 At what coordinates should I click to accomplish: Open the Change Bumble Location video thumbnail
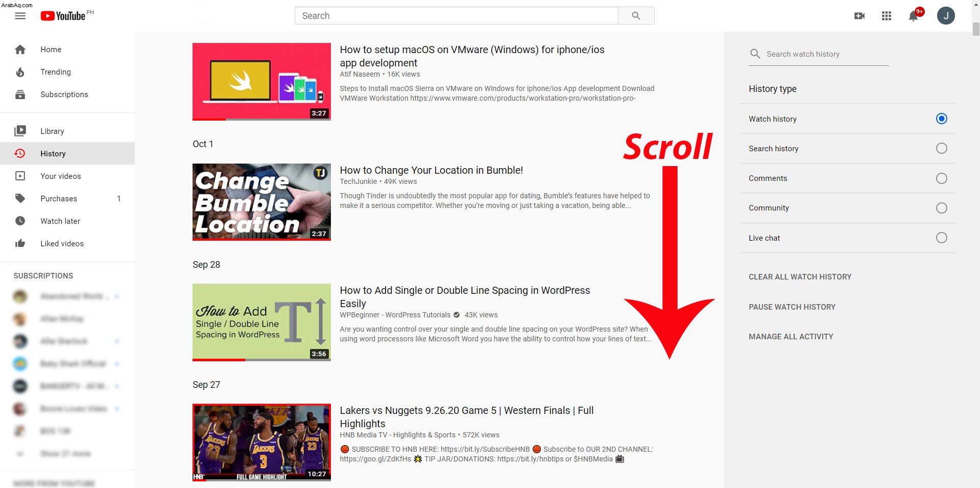[261, 202]
